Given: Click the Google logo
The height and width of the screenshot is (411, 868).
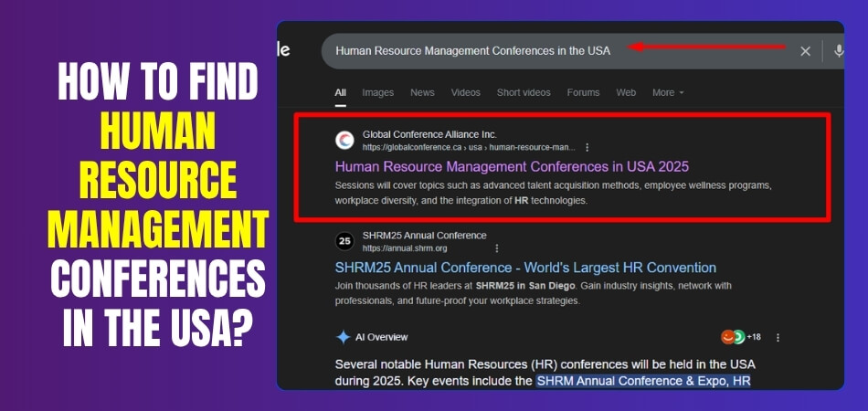Looking at the screenshot, I should coord(283,50).
